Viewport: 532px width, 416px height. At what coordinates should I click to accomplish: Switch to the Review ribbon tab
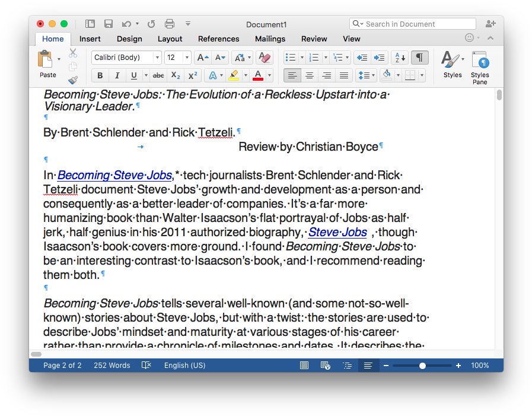pyautogui.click(x=314, y=39)
